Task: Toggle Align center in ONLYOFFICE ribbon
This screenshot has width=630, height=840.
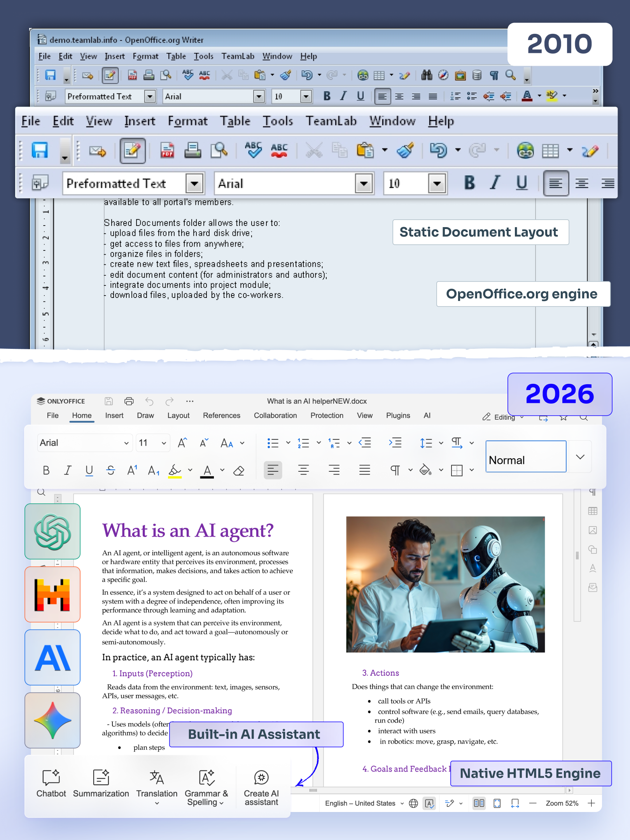Action: tap(304, 470)
